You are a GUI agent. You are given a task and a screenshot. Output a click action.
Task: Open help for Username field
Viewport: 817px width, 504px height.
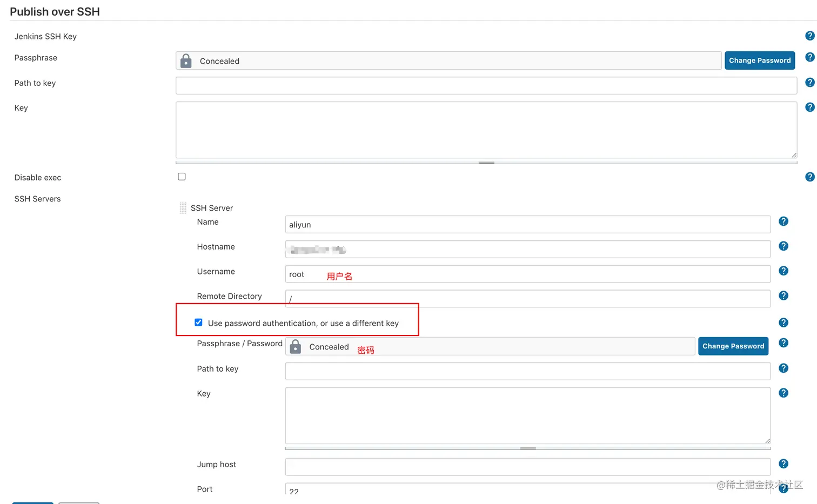783,271
